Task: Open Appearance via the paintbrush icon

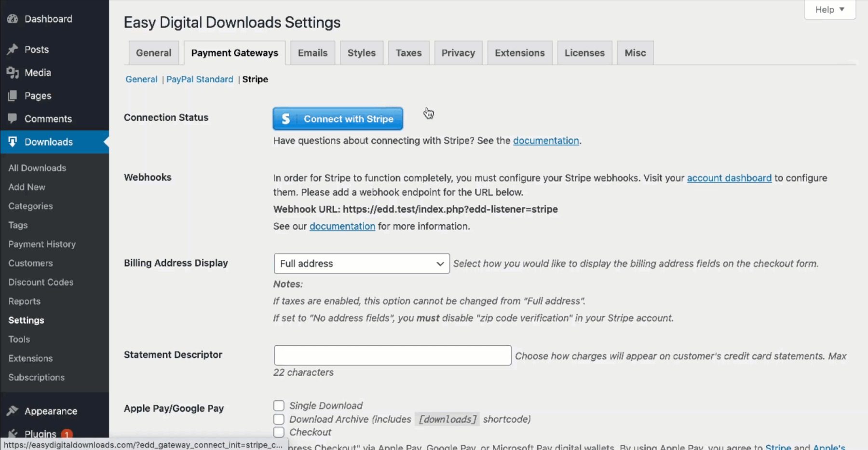Action: tap(12, 411)
